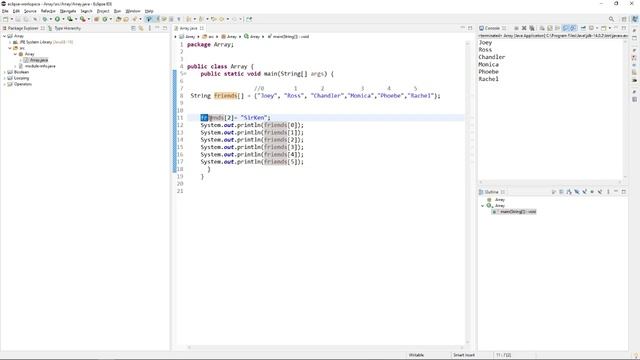Click the Toggle Mark Occurrences toolbar icon

pyautogui.click(x=149, y=19)
